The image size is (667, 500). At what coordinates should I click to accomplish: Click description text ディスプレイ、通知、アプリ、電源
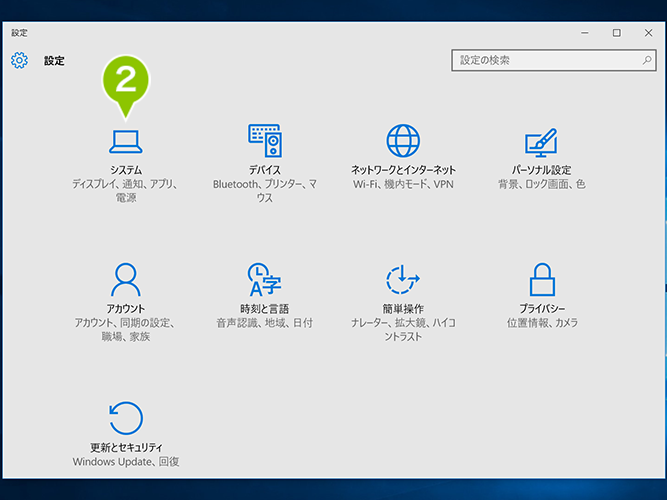click(125, 191)
